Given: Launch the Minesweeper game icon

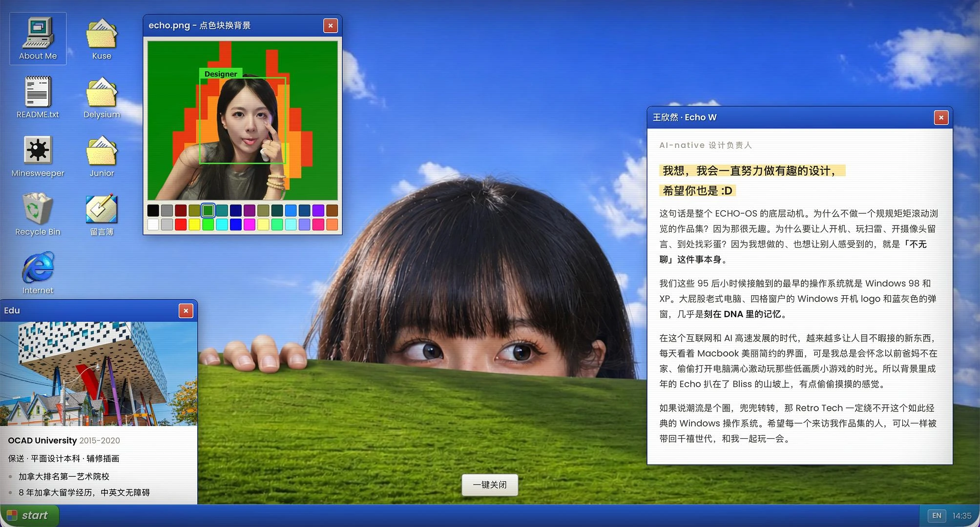Looking at the screenshot, I should point(38,156).
